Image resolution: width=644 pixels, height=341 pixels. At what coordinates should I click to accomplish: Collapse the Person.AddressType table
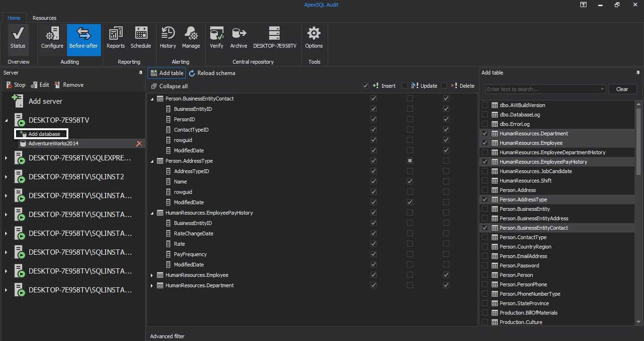tap(152, 161)
